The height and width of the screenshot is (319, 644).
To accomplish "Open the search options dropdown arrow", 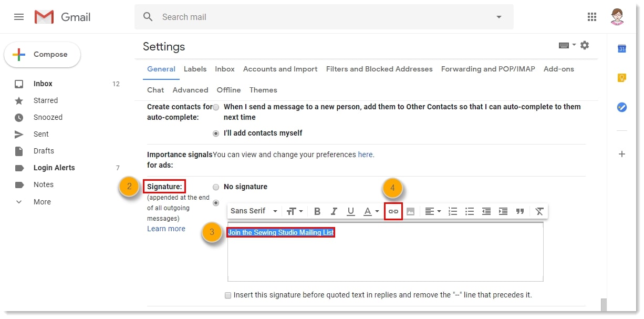I will [x=499, y=17].
